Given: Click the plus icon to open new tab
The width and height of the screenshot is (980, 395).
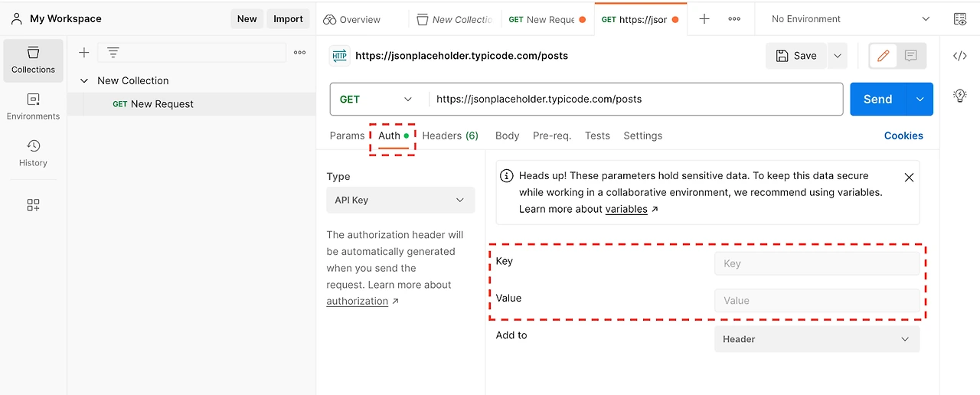Looking at the screenshot, I should tap(704, 19).
